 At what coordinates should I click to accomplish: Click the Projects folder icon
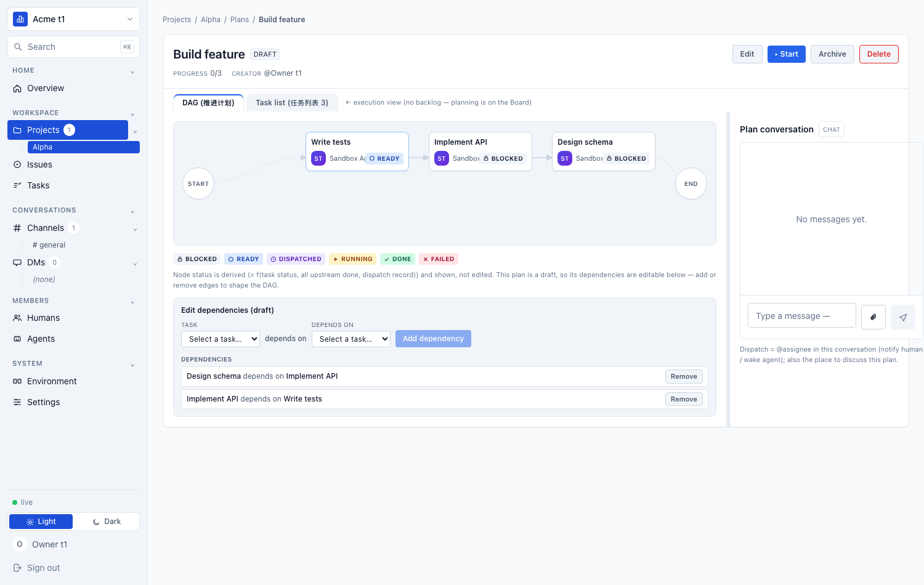[x=17, y=130]
